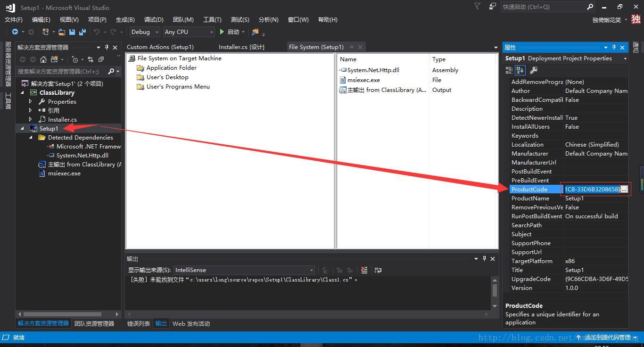Viewport: 644px width, 347px height.
Task: Open the 生成(B) build menu
Action: [125, 19]
